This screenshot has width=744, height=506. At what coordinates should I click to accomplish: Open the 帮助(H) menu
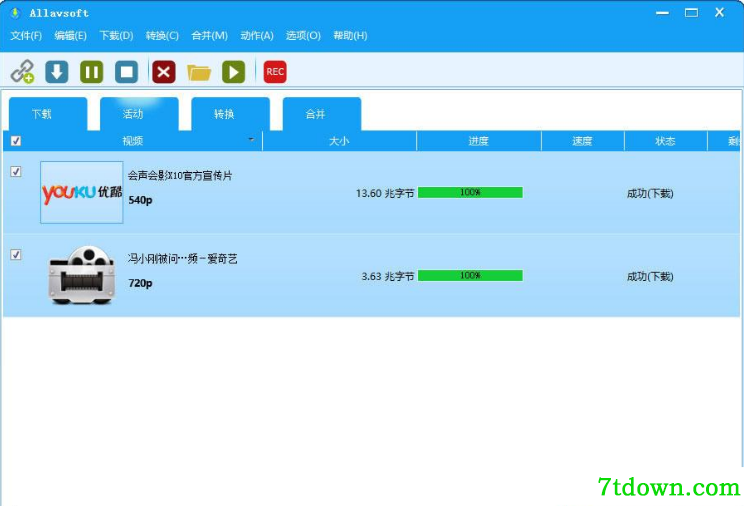[350, 36]
